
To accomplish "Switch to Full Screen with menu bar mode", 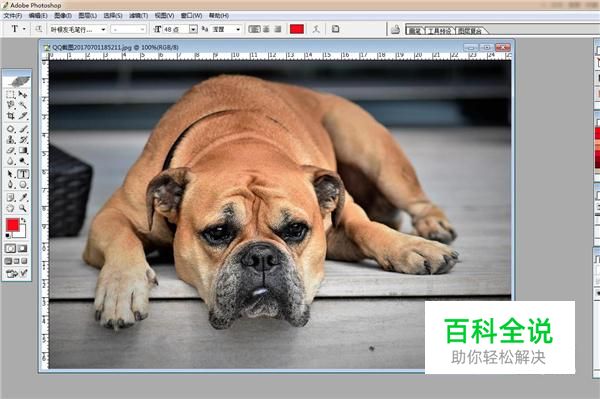I will point(16,261).
